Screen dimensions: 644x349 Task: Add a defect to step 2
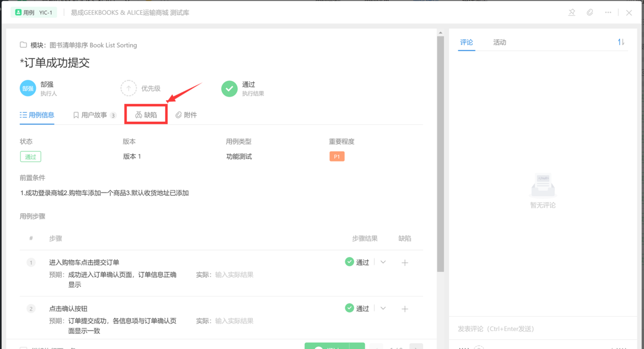tap(405, 309)
